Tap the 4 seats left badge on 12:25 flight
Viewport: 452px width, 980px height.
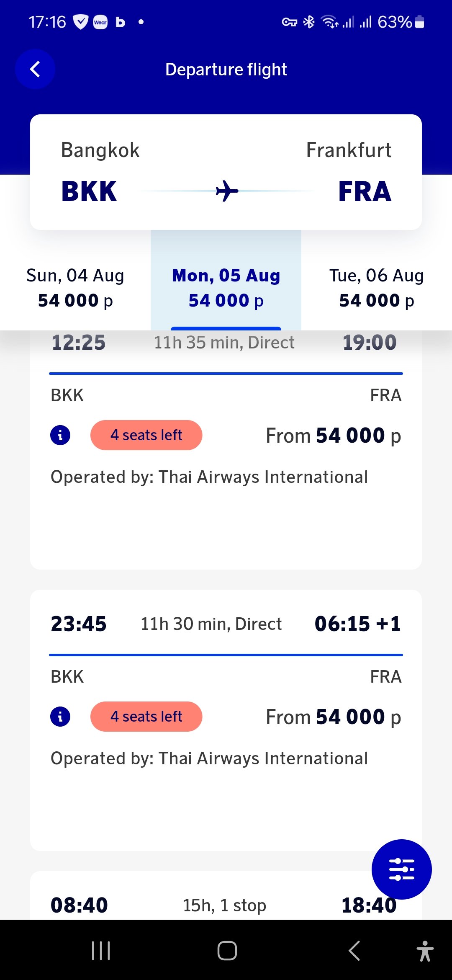(146, 435)
